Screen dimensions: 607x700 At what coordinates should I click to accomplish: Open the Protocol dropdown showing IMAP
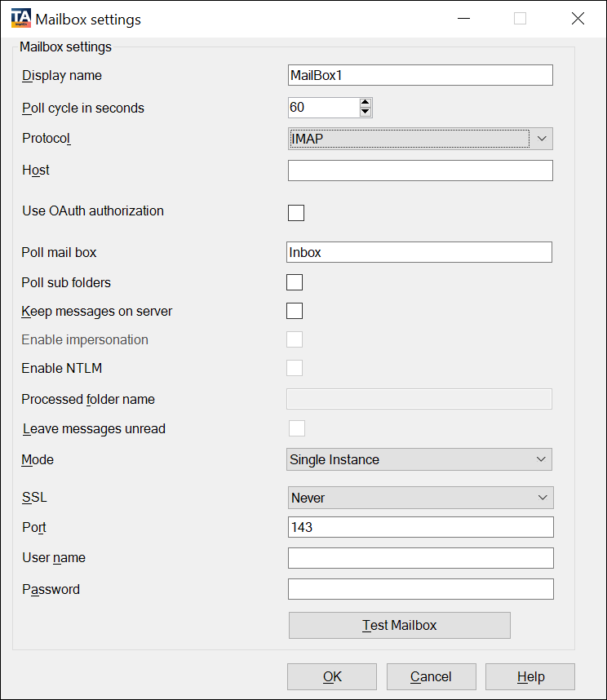tap(420, 139)
